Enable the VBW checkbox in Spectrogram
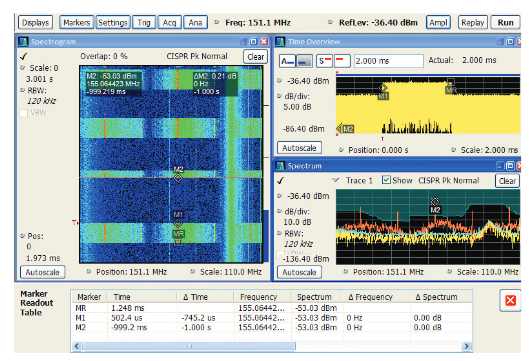531x361 pixels. [23, 113]
